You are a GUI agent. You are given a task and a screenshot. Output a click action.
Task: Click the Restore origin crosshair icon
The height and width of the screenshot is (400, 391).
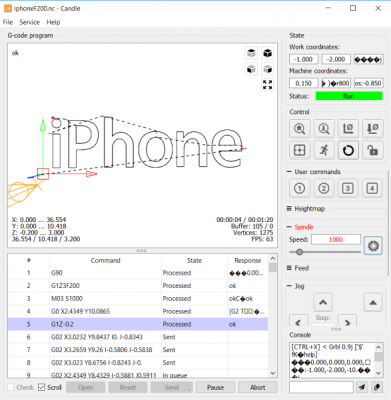tap(299, 150)
